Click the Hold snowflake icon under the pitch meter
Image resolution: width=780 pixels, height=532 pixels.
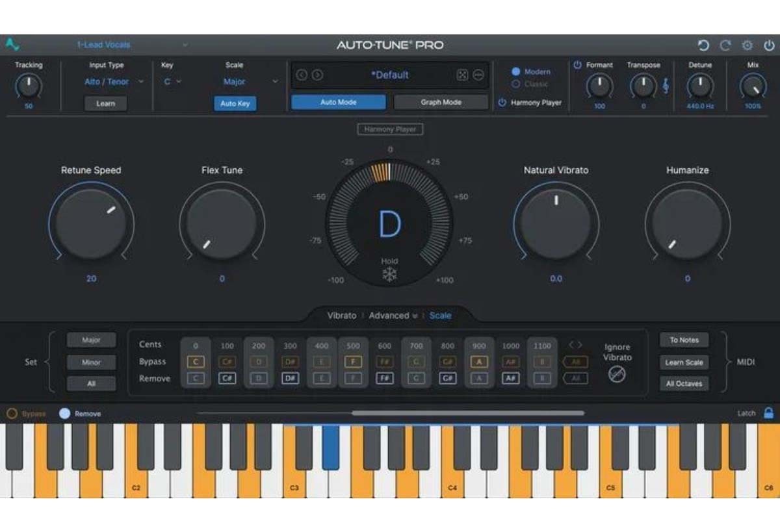click(x=389, y=273)
